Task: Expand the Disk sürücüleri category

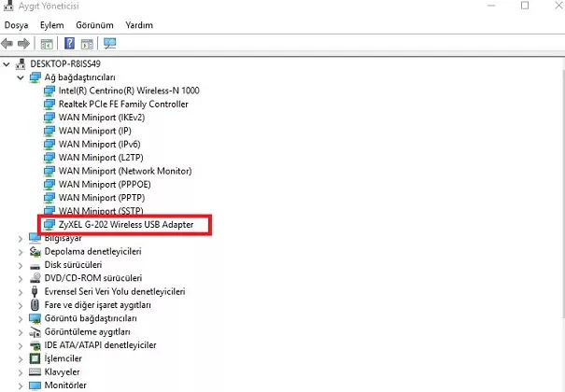Action: pyautogui.click(x=21, y=265)
